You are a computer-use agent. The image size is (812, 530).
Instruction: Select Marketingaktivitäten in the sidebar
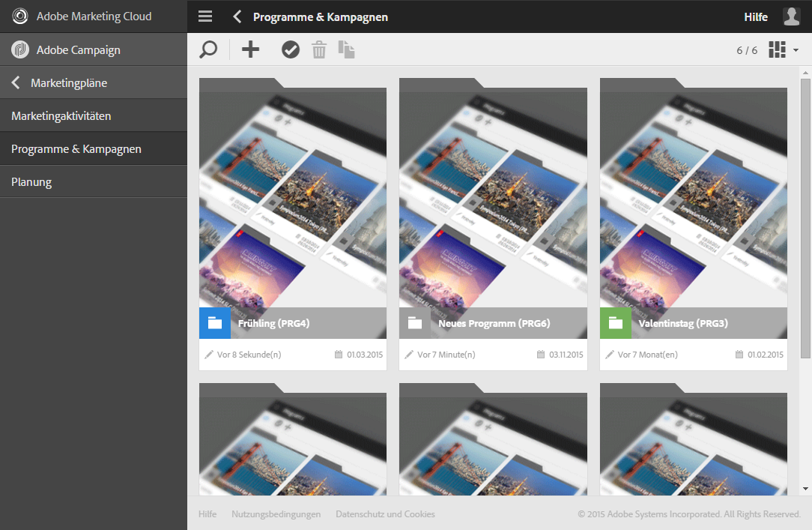93,115
